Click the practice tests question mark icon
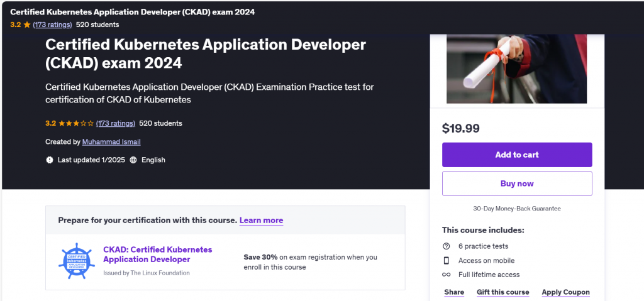Screen dimensions: 644x301 (x=446, y=246)
